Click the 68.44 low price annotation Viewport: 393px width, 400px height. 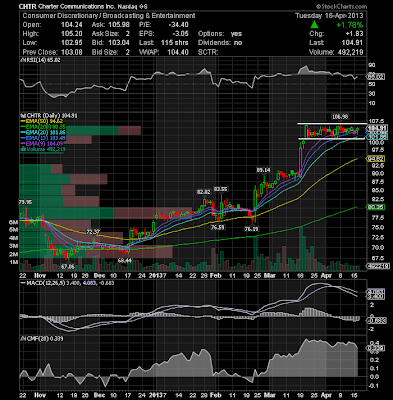[125, 261]
